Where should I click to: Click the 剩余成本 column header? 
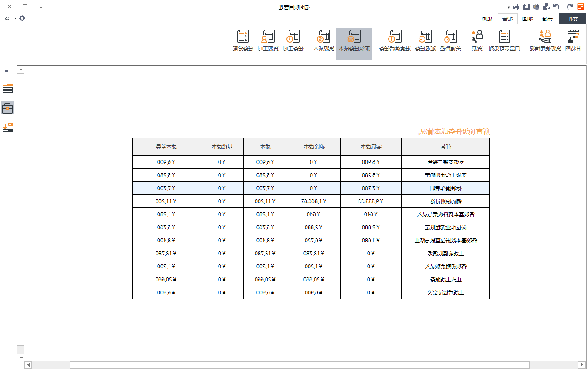point(314,147)
